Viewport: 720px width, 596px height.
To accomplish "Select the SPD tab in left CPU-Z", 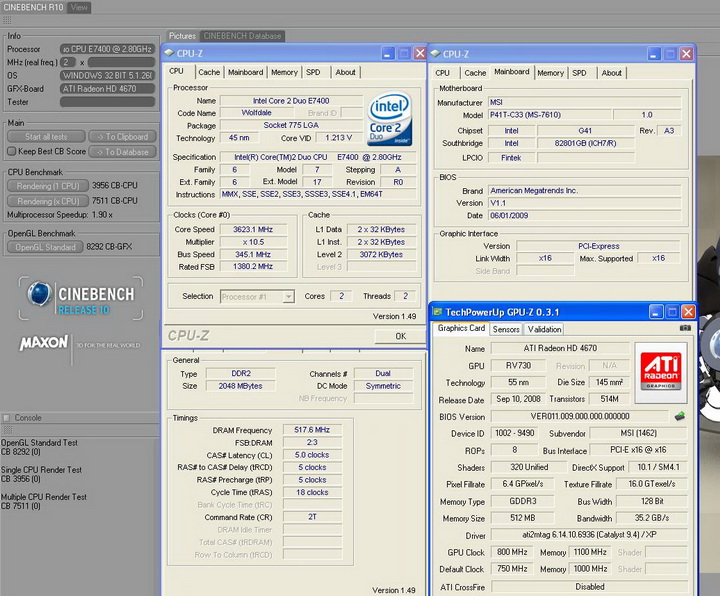I will (313, 72).
